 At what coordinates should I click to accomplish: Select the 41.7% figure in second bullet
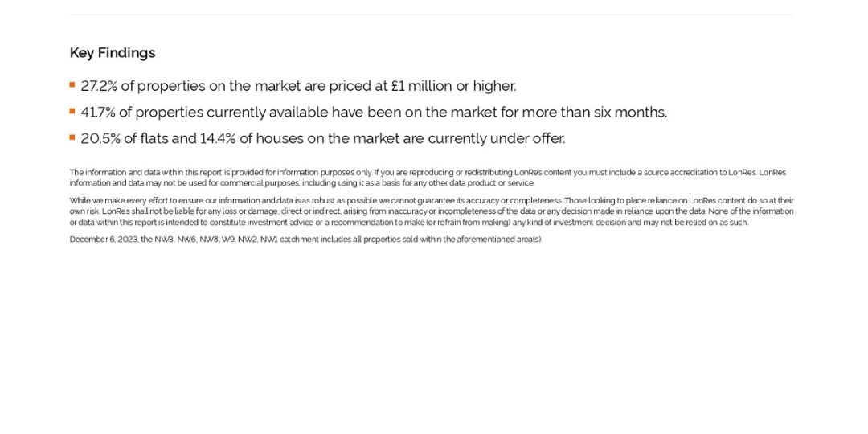pyautogui.click(x=98, y=113)
